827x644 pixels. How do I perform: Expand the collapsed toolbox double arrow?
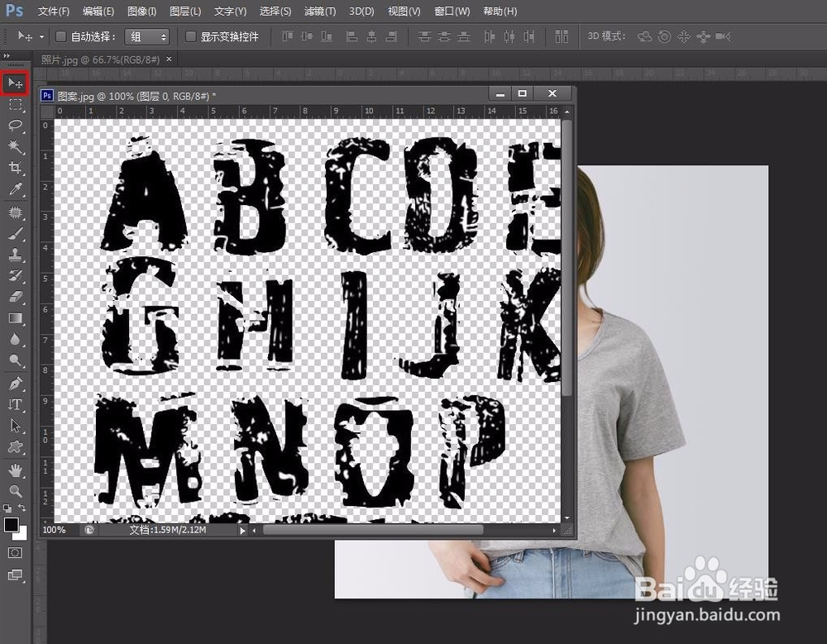(7, 55)
